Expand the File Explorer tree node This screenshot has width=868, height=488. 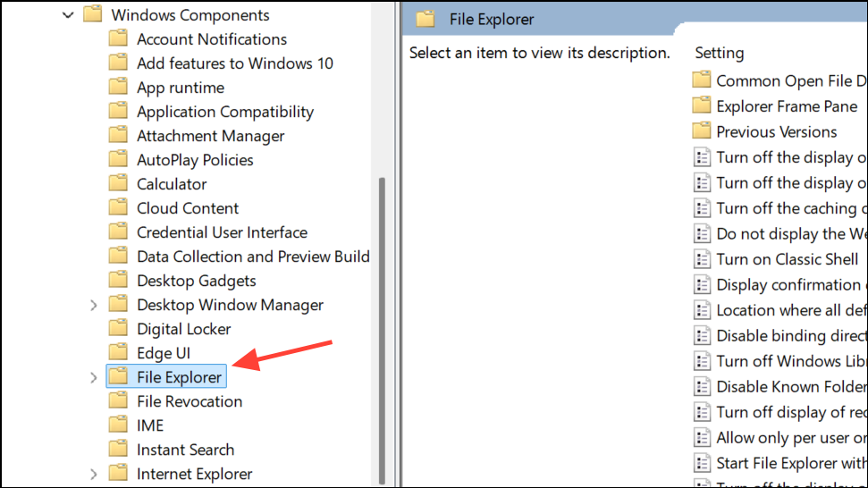[94, 377]
